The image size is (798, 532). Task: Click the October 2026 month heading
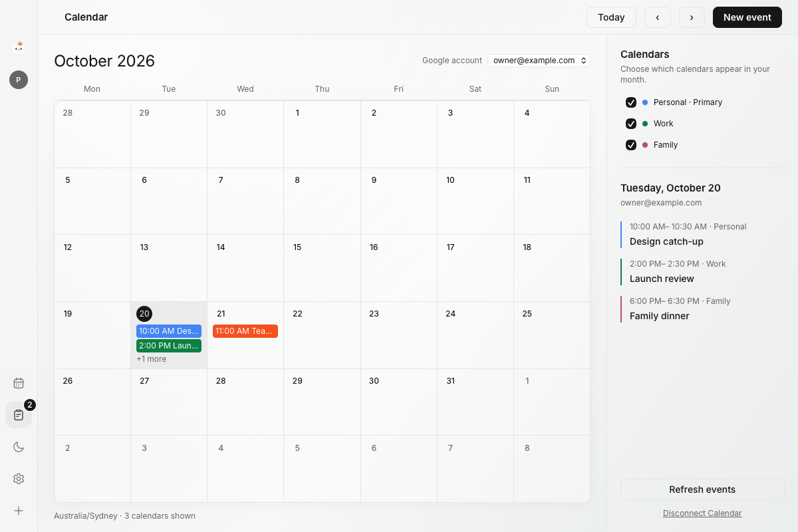pyautogui.click(x=104, y=61)
